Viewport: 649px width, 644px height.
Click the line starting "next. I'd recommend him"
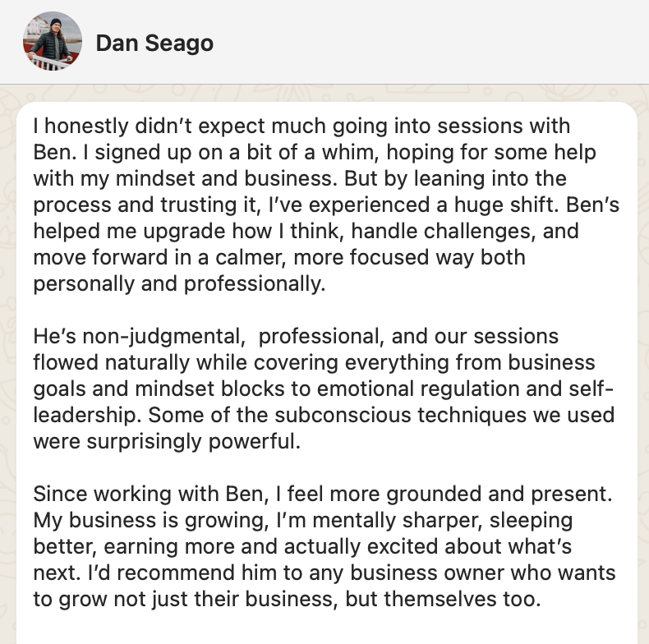tap(324, 573)
